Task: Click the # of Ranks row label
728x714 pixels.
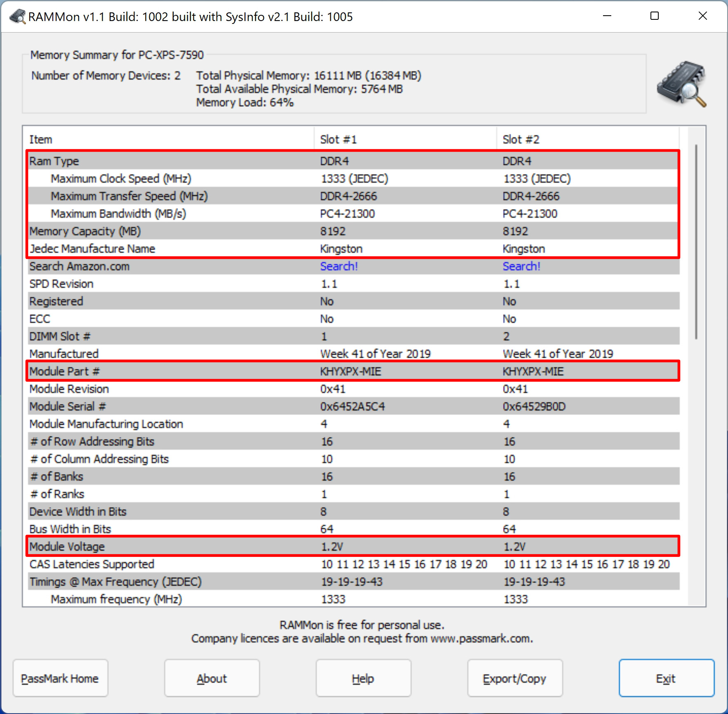Action: (x=57, y=494)
